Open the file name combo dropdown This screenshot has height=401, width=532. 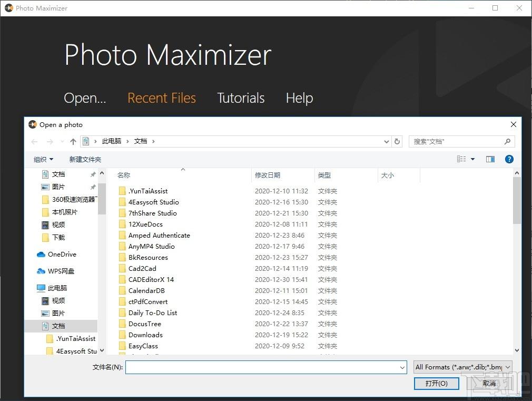pyautogui.click(x=402, y=367)
